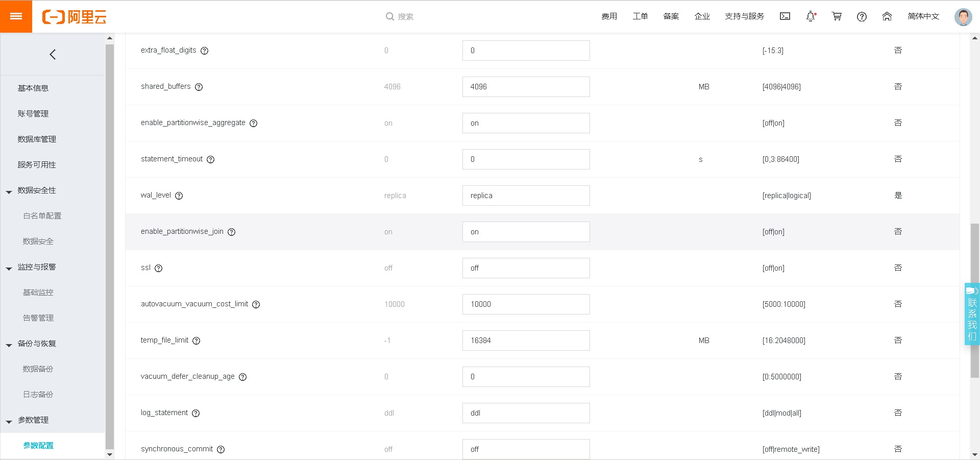This screenshot has width=980, height=460.
Task: Show help for enable_partitionwise_aggregate
Action: pos(254,123)
